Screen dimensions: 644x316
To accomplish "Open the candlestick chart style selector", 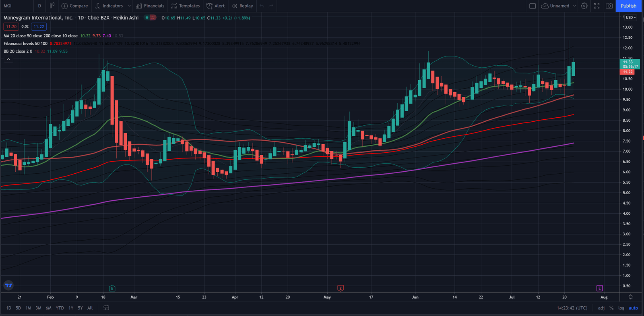I will click(x=52, y=6).
